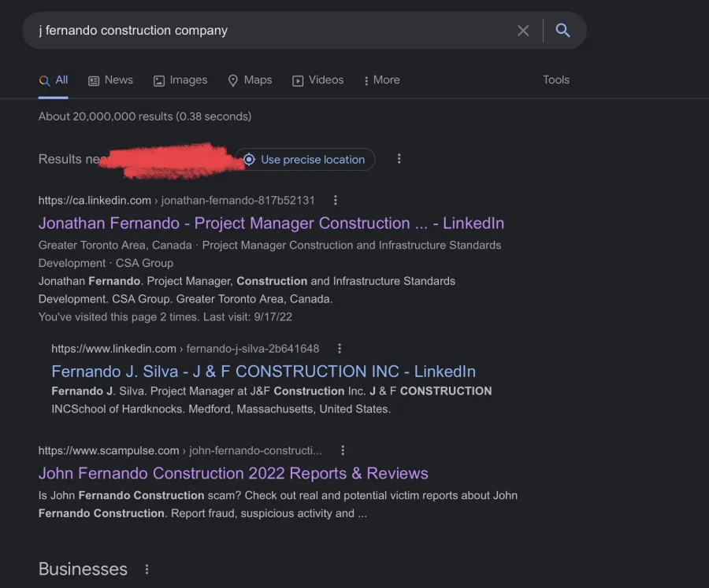Click the www.linkedin.com fernando-j-silva URL breadcrumb
Image resolution: width=709 pixels, height=588 pixels.
coord(185,349)
